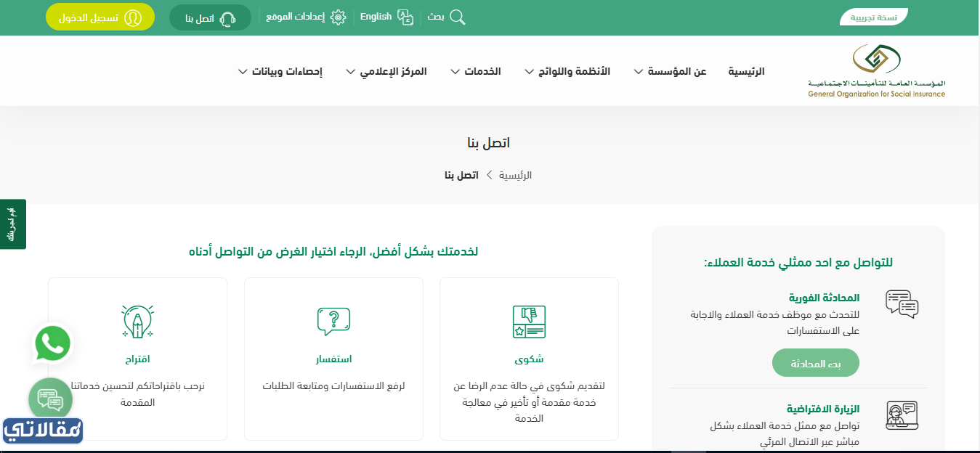This screenshot has height=453, width=980.
Task: Open الأنظمة واللوائح navigation item
Action: coord(574,71)
